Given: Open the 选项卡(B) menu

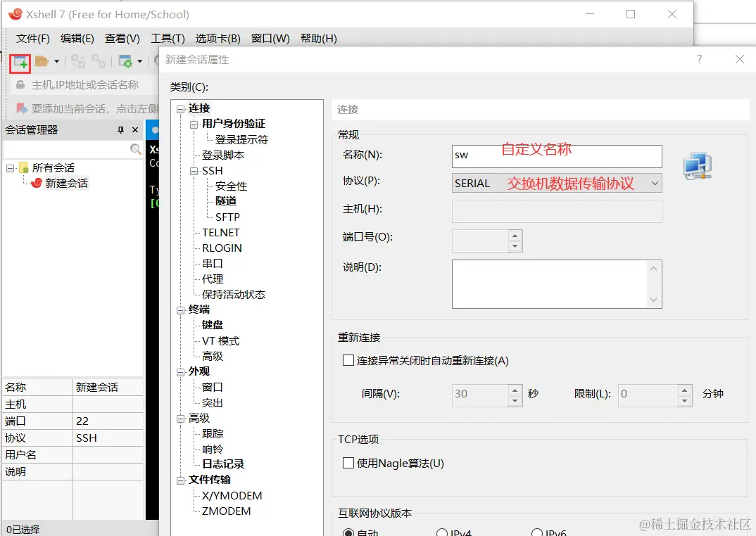Looking at the screenshot, I should [218, 39].
